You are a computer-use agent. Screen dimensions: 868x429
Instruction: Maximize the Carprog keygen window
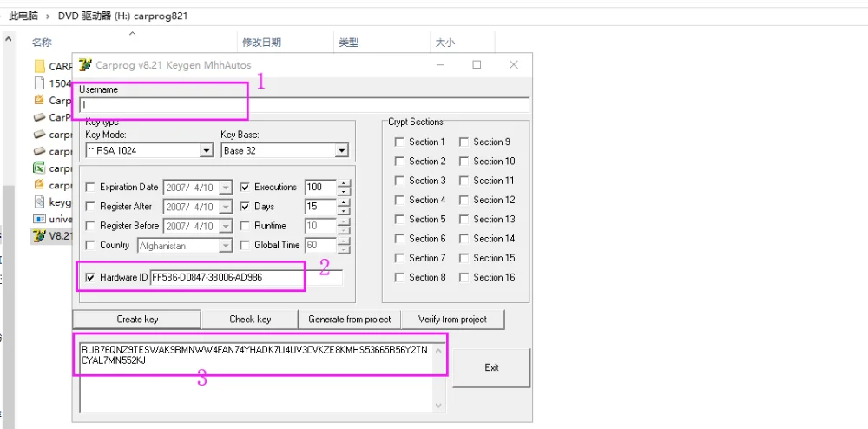tap(477, 65)
